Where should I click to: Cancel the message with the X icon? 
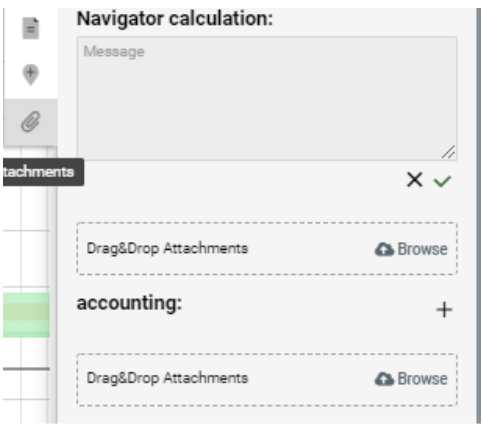pos(414,180)
